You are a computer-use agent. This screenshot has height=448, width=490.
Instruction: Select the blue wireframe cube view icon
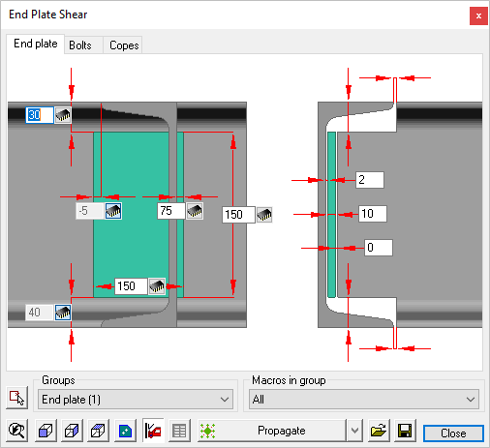point(72,431)
